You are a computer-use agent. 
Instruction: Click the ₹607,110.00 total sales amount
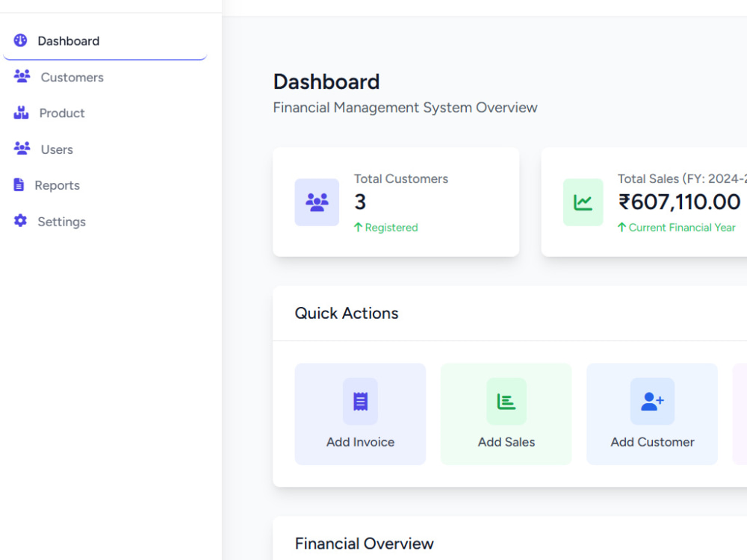(679, 202)
